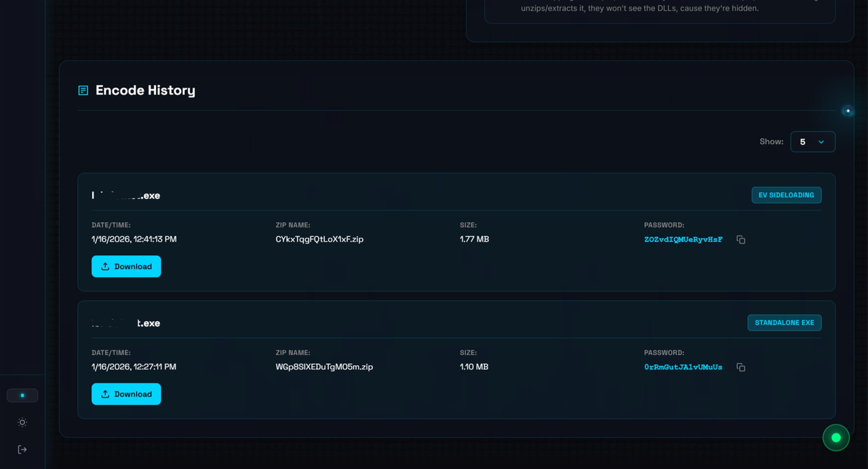Click the zip name CYkxTqgFQtLoX1xF.zip
The width and height of the screenshot is (868, 469).
pyautogui.click(x=319, y=239)
